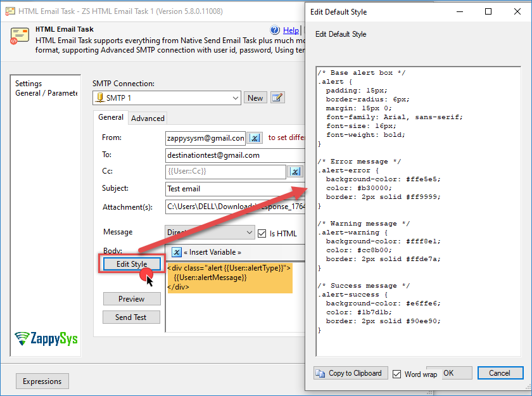Image resolution: width=532 pixels, height=396 pixels.
Task: Open the Help link
Action: coord(291,30)
